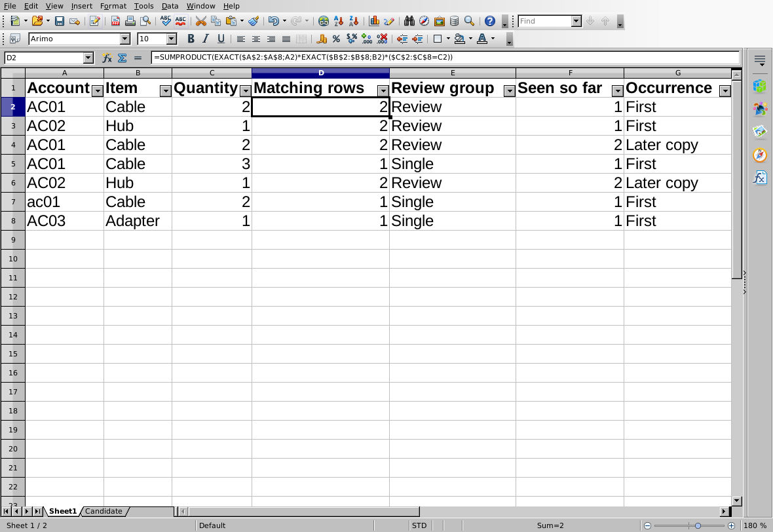Insert a chart
This screenshot has height=532, width=773.
374,21
